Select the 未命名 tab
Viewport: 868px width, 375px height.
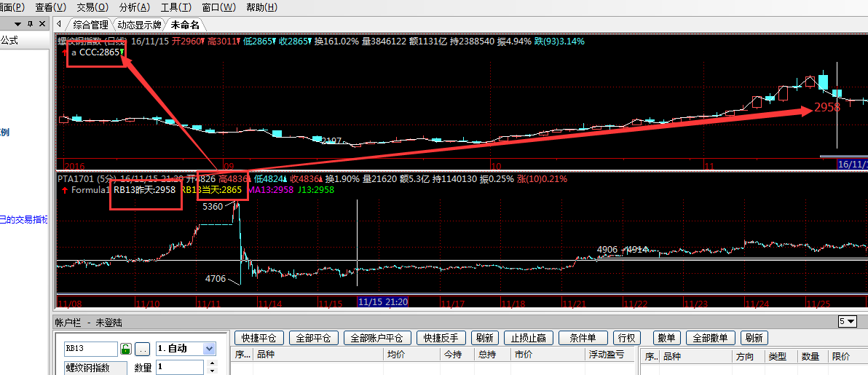click(186, 24)
